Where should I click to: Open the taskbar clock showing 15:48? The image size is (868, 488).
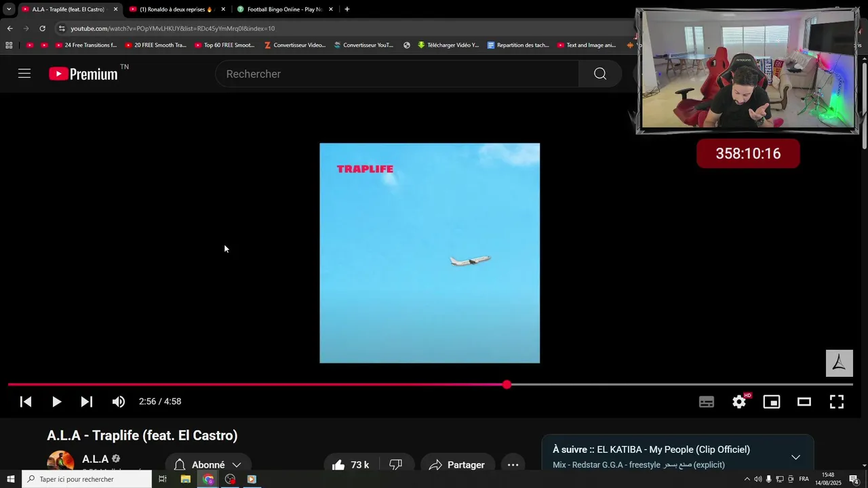pyautogui.click(x=828, y=479)
